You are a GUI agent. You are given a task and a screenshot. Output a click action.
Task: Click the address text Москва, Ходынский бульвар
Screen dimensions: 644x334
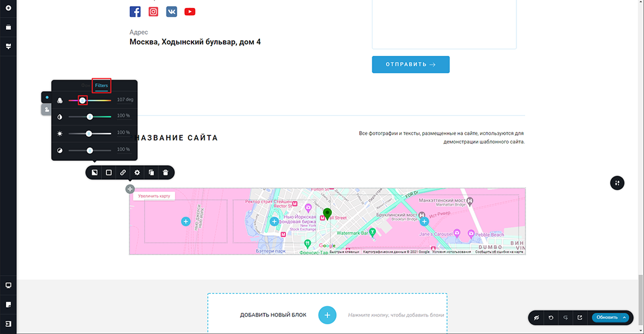[195, 42]
